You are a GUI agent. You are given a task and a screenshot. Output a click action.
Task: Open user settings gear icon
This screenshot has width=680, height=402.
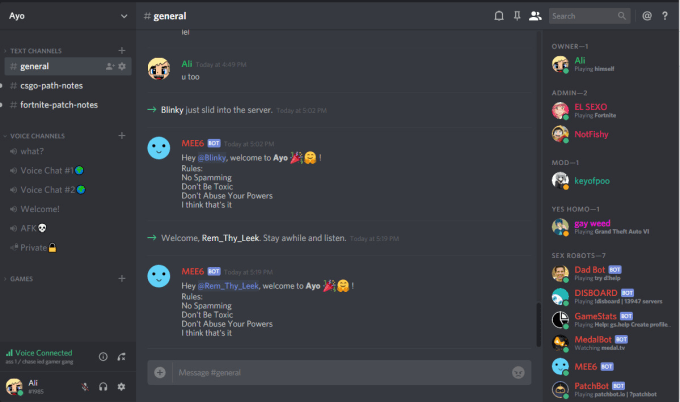point(121,386)
